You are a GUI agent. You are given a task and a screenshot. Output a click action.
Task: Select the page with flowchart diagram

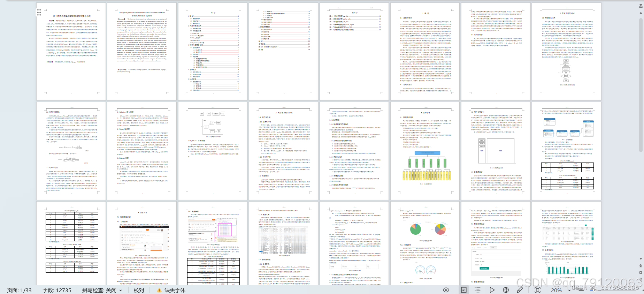567,52
